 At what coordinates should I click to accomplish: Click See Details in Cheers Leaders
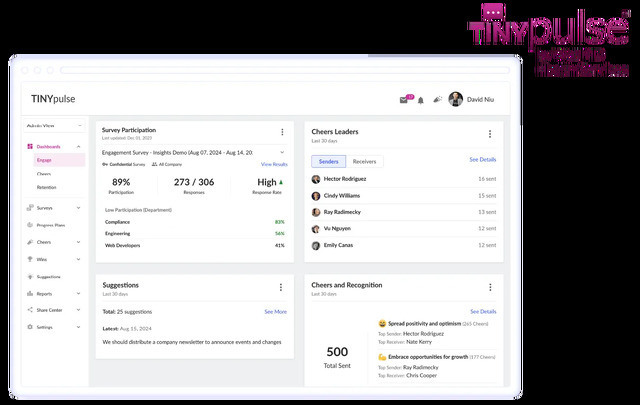click(x=482, y=160)
